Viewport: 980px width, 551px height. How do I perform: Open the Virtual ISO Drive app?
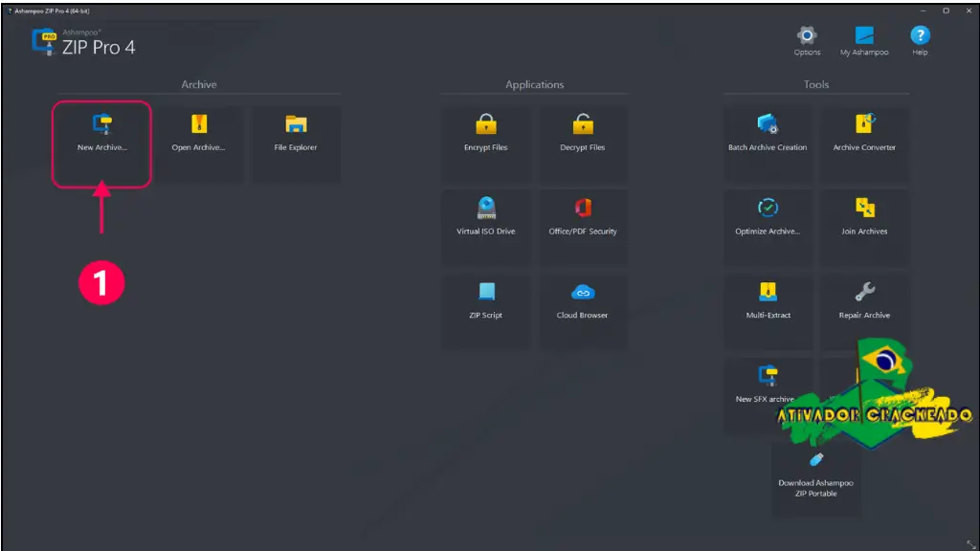[485, 228]
